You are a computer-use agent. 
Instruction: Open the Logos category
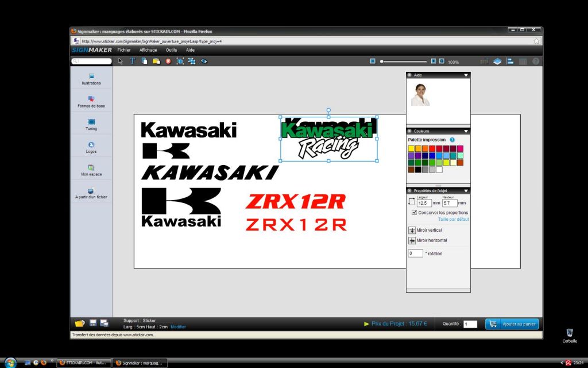coord(91,147)
